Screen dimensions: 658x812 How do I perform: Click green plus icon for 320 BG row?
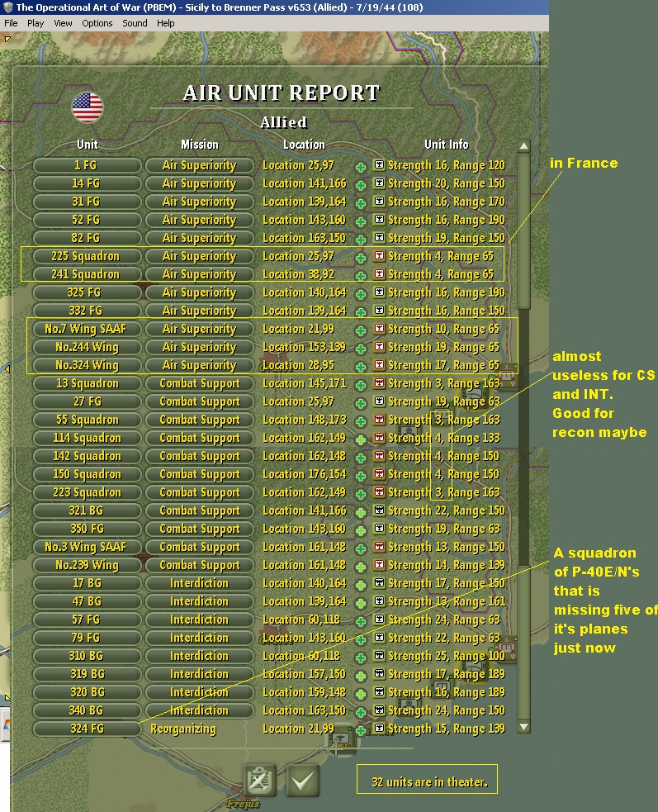point(361,694)
